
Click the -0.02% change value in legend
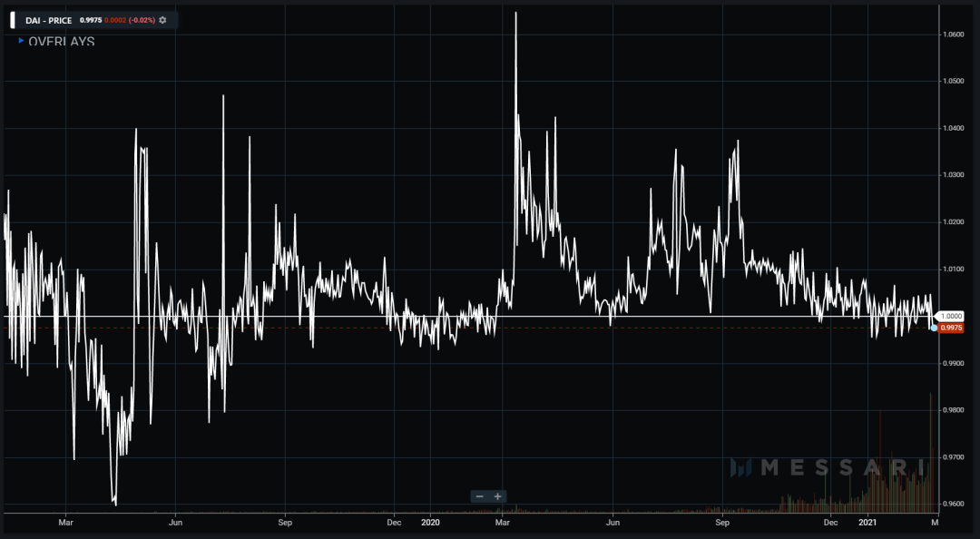142,21
